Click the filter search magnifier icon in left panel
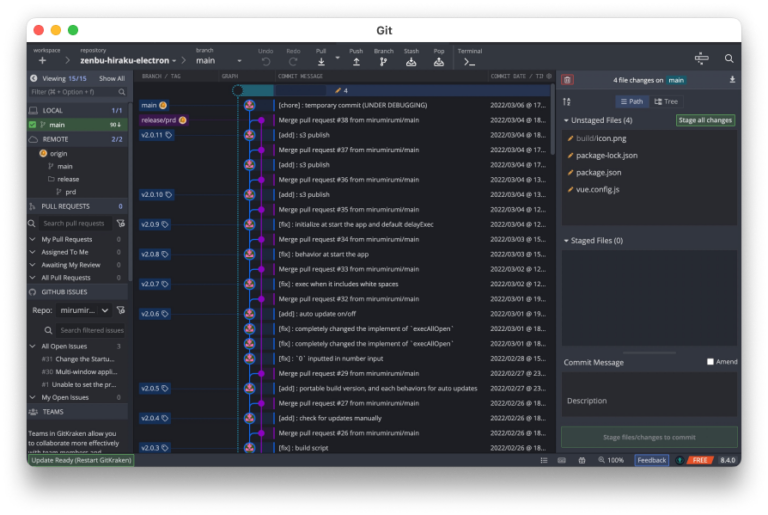The width and height of the screenshot is (768, 515). pos(121,92)
